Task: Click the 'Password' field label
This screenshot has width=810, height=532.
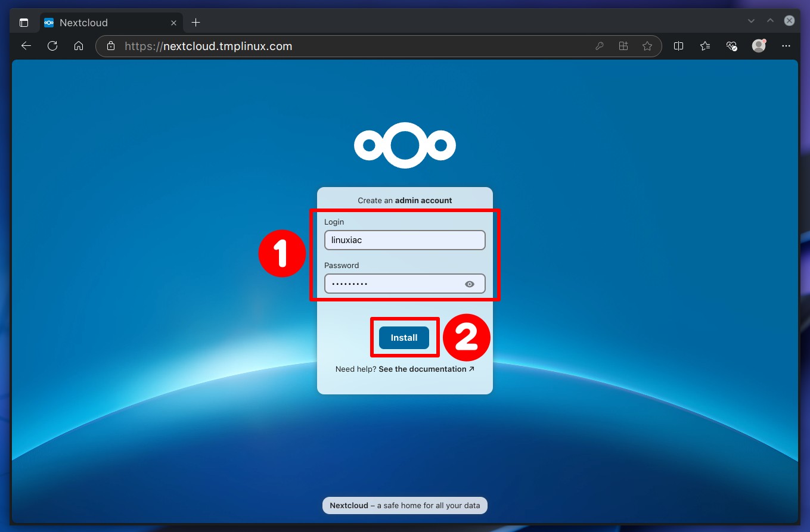Action: tap(342, 265)
